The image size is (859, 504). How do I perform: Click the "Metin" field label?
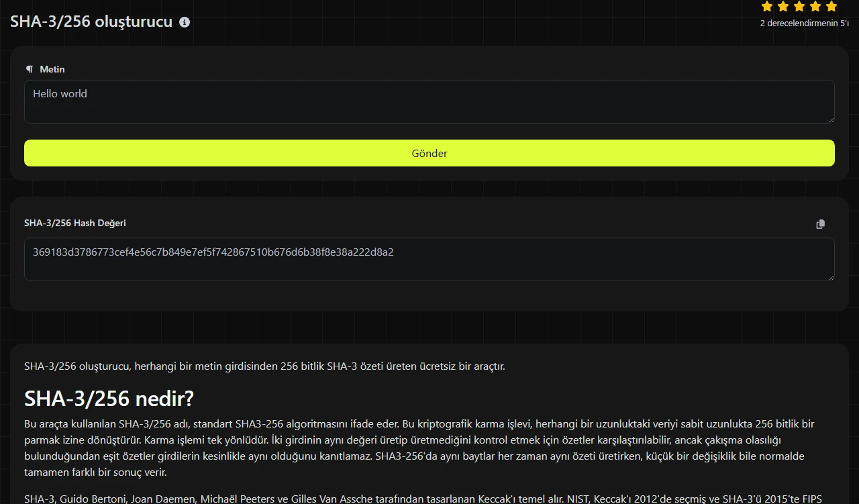coord(52,69)
